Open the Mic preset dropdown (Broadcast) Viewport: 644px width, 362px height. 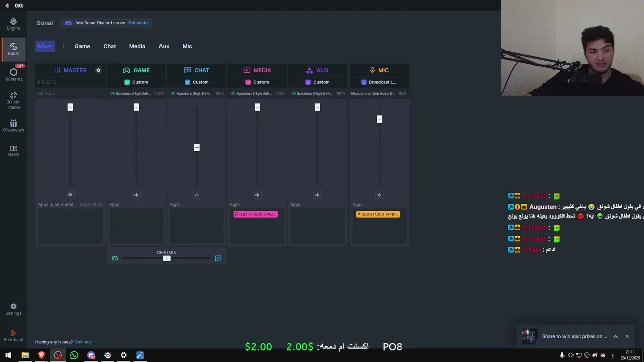pyautogui.click(x=379, y=82)
